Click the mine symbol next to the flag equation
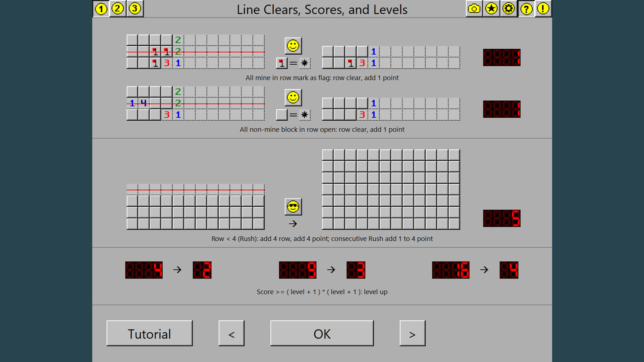 point(305,63)
